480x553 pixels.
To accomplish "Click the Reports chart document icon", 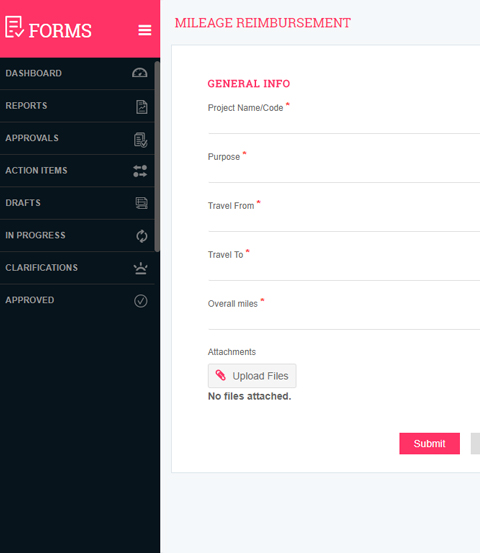I will coord(141,107).
